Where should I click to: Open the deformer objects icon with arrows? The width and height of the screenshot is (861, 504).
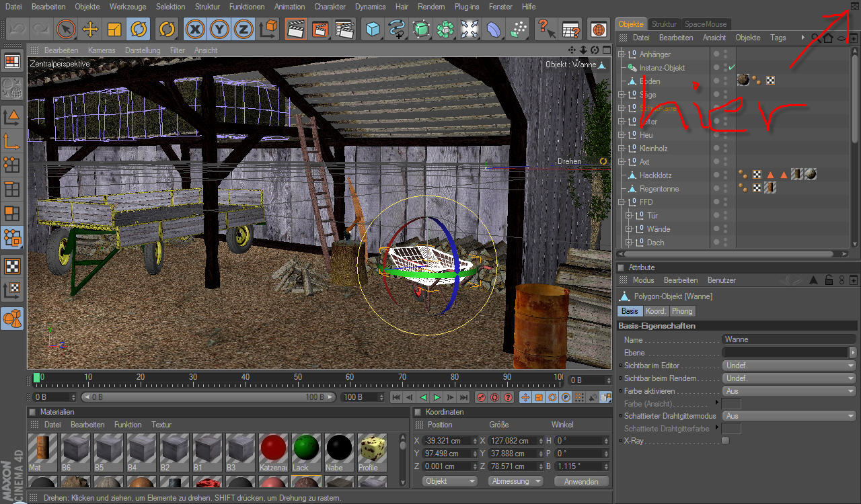(x=470, y=30)
